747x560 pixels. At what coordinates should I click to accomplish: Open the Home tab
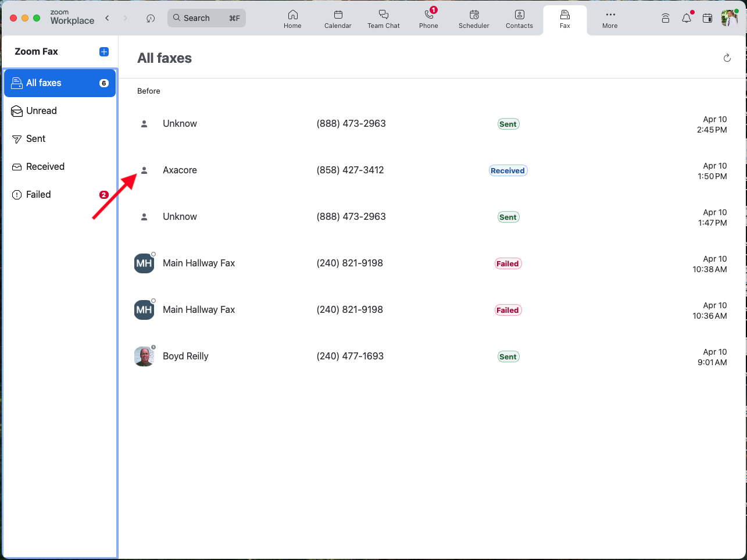pyautogui.click(x=292, y=19)
